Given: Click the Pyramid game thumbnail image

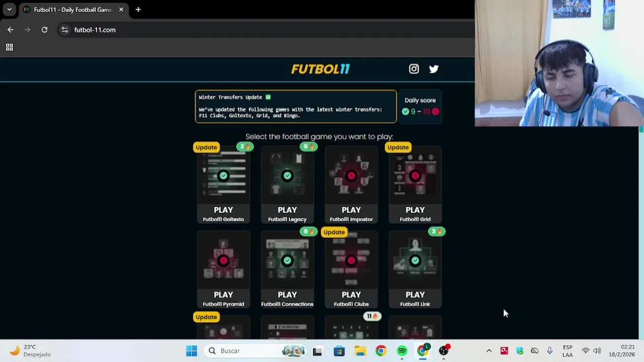Looking at the screenshot, I should (223, 260).
